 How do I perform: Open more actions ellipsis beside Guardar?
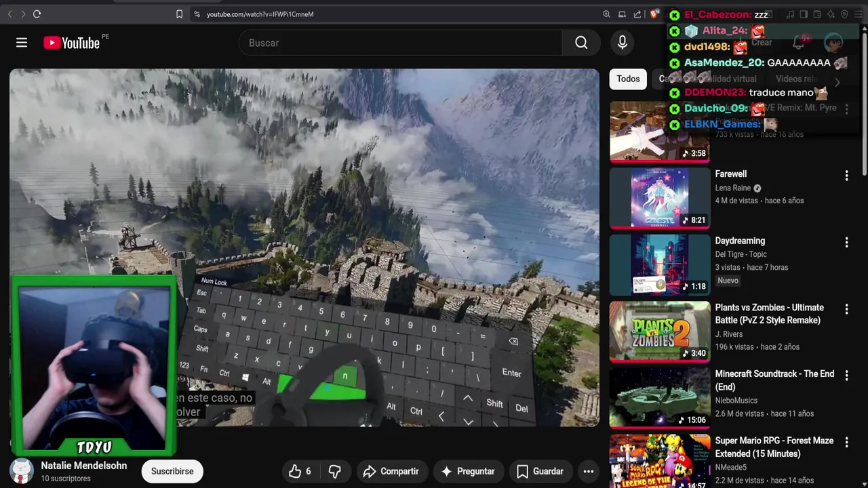pos(589,471)
